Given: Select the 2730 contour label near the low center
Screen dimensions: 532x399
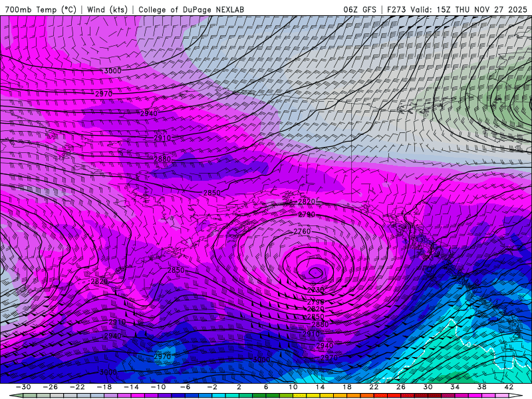Looking at the screenshot, I should [315, 290].
